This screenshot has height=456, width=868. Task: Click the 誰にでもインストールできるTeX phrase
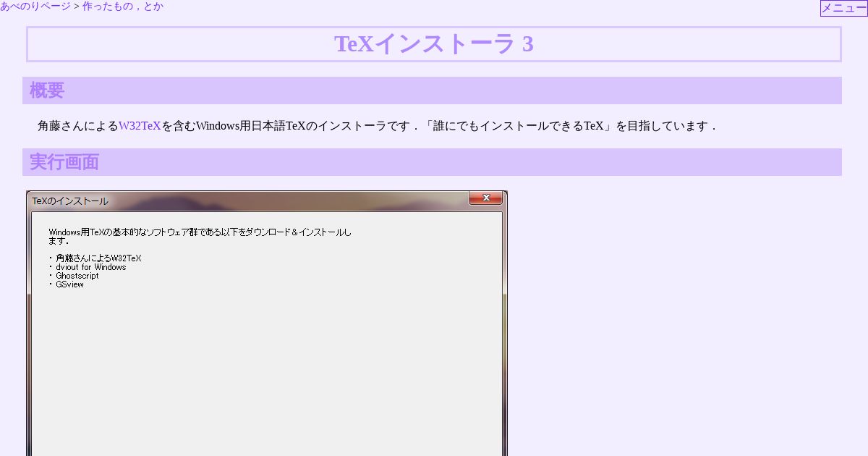coord(518,126)
